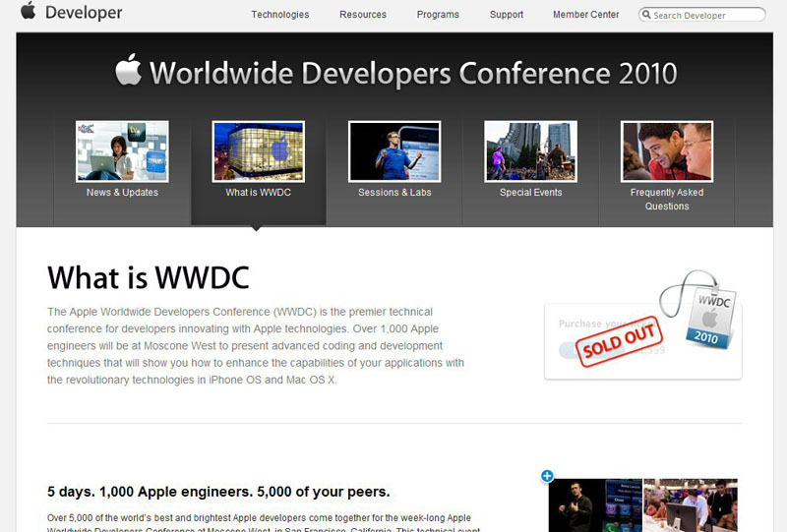Image resolution: width=787 pixels, height=532 pixels.
Task: Select the Sessions & Labs tab label
Action: [394, 192]
